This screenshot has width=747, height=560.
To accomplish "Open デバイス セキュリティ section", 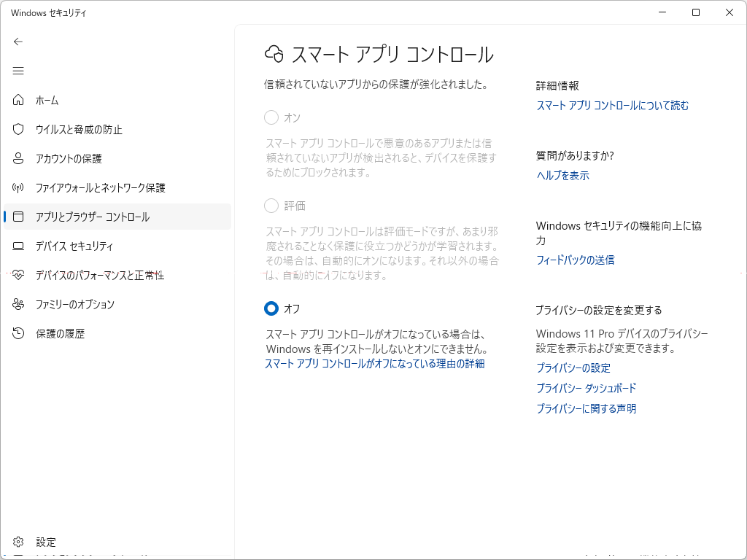I will click(x=117, y=246).
